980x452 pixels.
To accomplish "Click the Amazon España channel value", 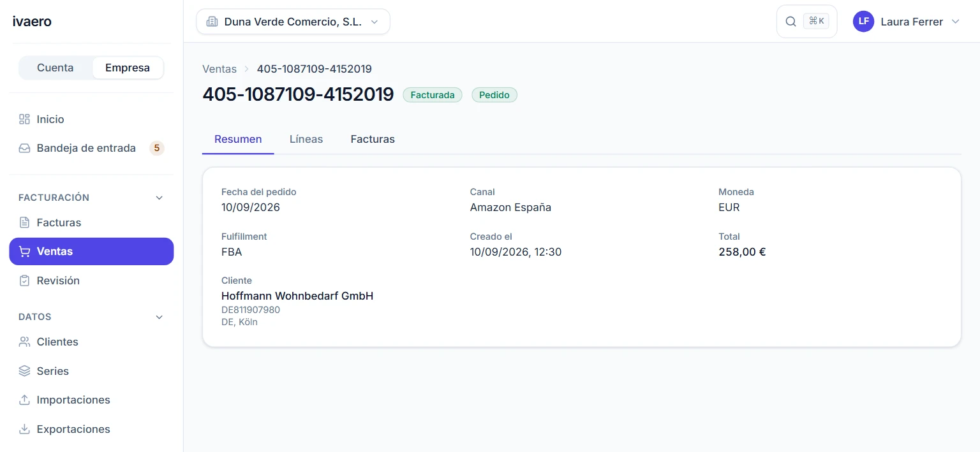I will tap(510, 207).
